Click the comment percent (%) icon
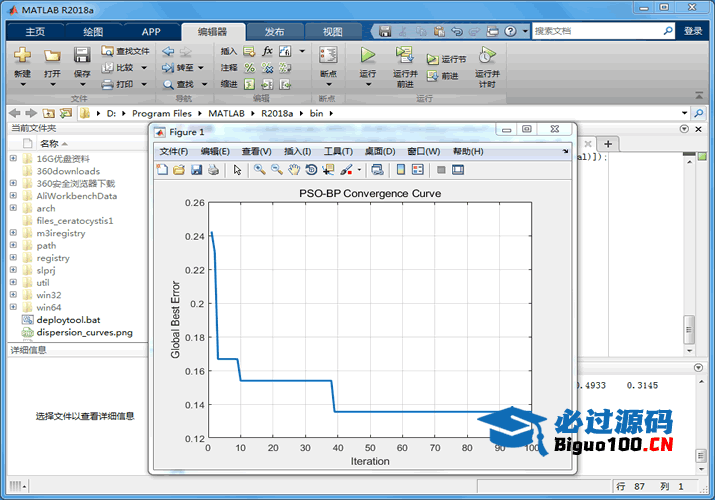715x500 pixels. pos(249,67)
